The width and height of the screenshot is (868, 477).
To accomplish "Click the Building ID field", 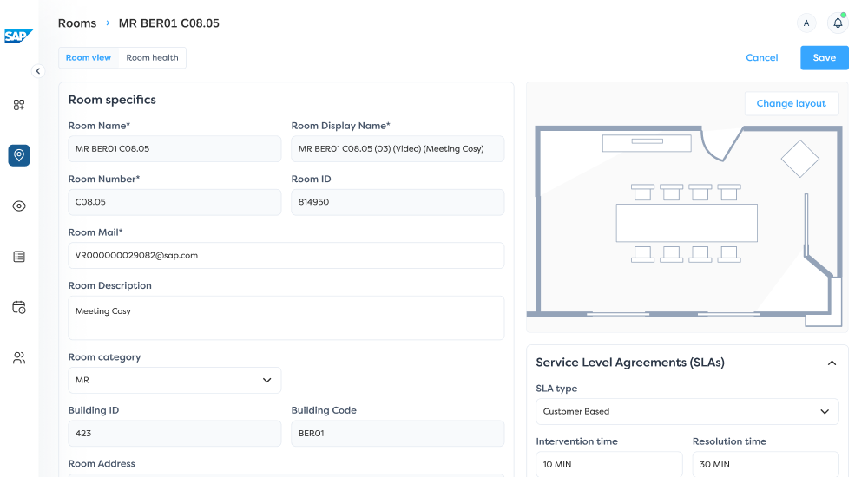I will [174, 434].
